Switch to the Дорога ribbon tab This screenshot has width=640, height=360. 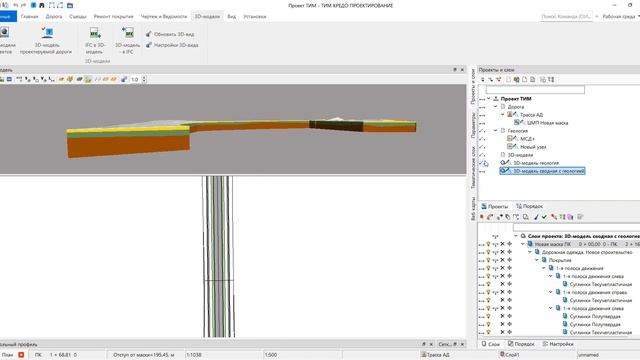(54, 17)
